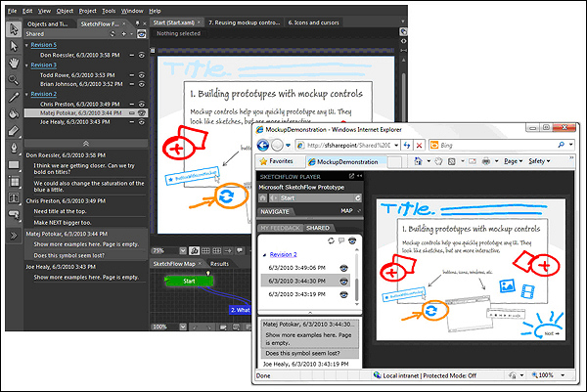
Task: Open the Revision 3 link
Action: tap(43, 65)
